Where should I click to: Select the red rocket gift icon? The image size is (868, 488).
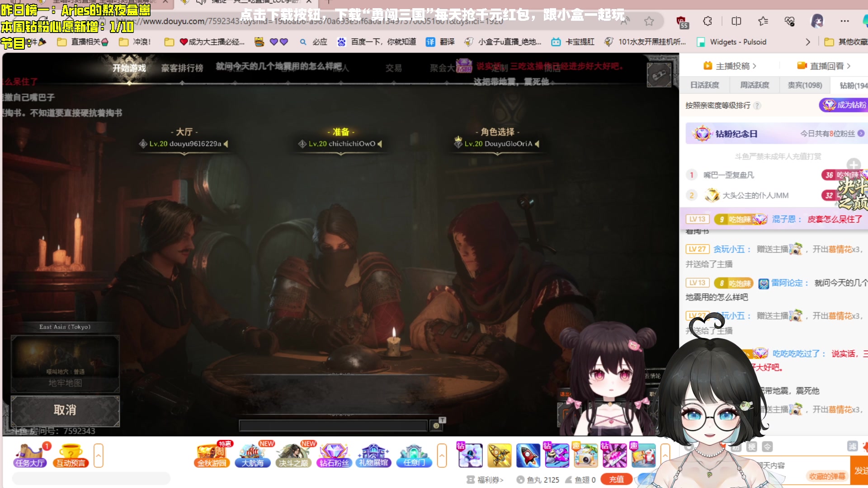pos(528,455)
